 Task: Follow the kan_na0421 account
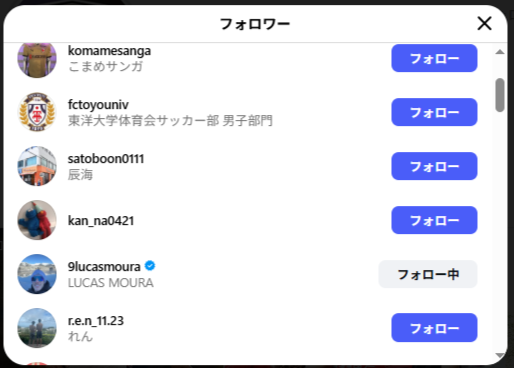point(434,220)
